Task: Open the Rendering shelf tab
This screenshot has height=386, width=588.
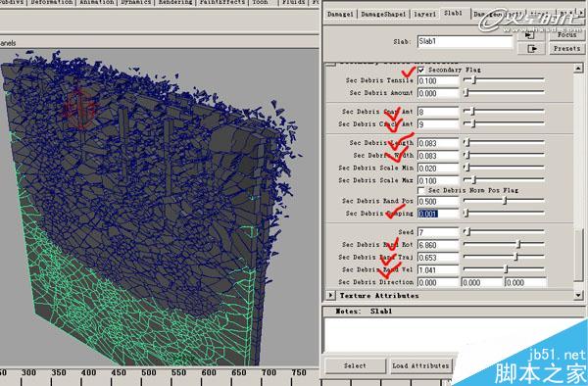Action: tap(175, 3)
